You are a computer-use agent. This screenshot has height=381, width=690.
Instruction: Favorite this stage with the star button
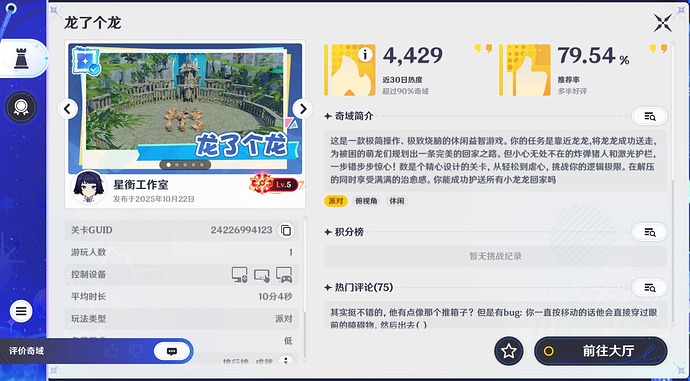(x=509, y=351)
